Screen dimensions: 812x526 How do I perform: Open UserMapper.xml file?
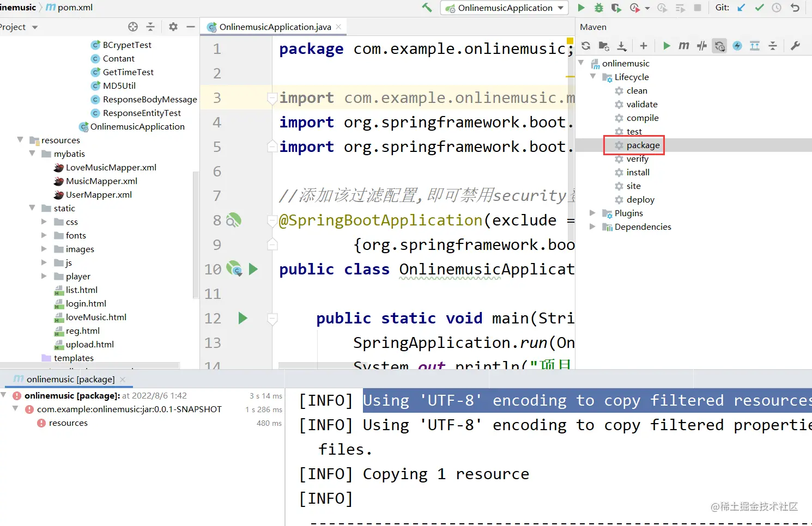99,194
